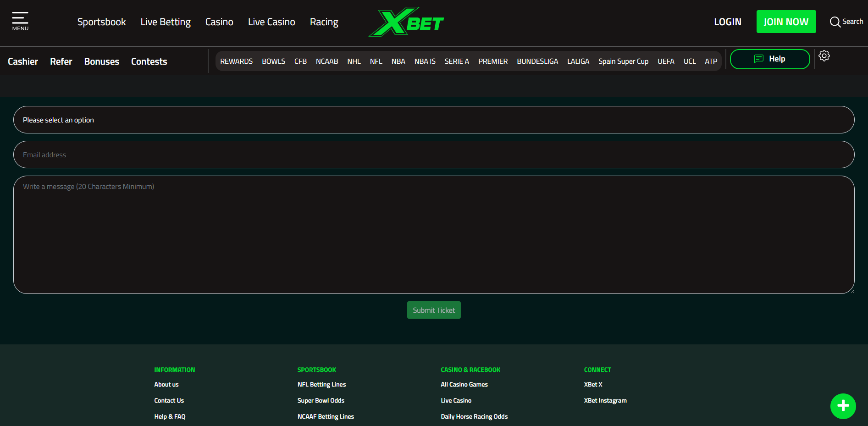Expand the 'Please select an option' dropdown
The height and width of the screenshot is (426, 868).
coord(434,120)
